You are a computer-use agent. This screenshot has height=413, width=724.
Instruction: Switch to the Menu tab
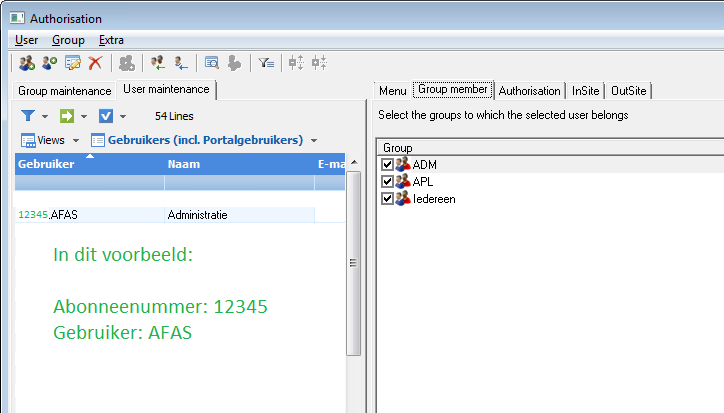click(x=392, y=91)
